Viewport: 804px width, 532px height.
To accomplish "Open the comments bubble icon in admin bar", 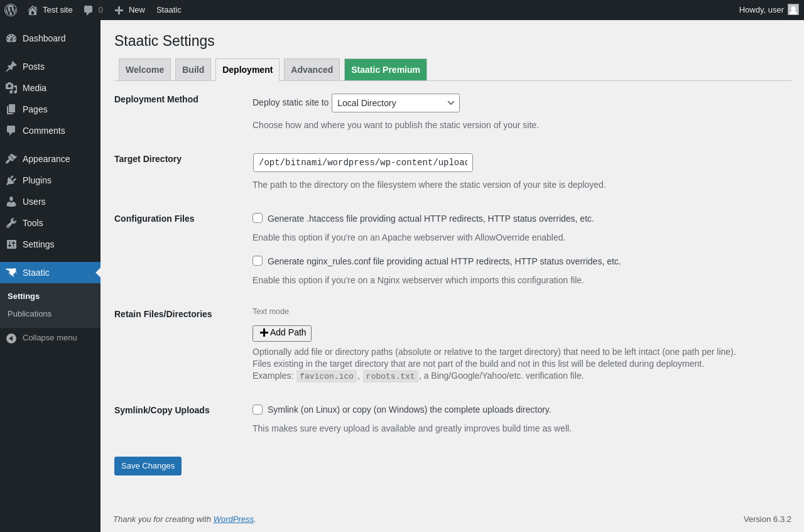I will 88,10.
